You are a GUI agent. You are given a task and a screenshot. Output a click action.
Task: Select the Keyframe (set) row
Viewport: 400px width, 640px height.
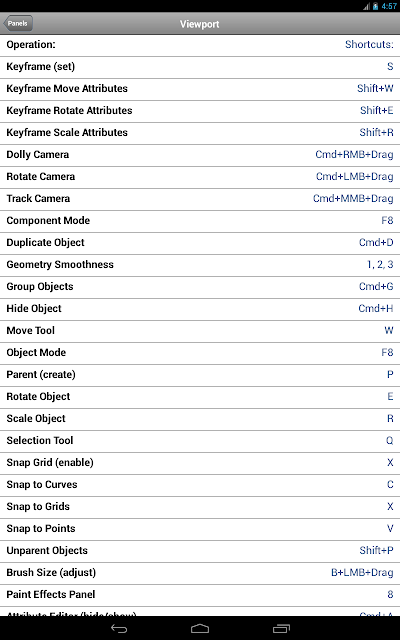pos(200,67)
